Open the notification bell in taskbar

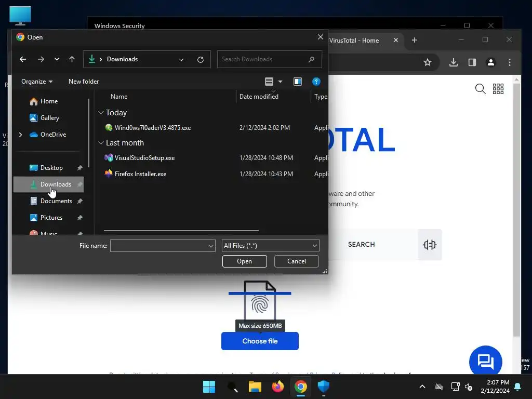click(518, 387)
